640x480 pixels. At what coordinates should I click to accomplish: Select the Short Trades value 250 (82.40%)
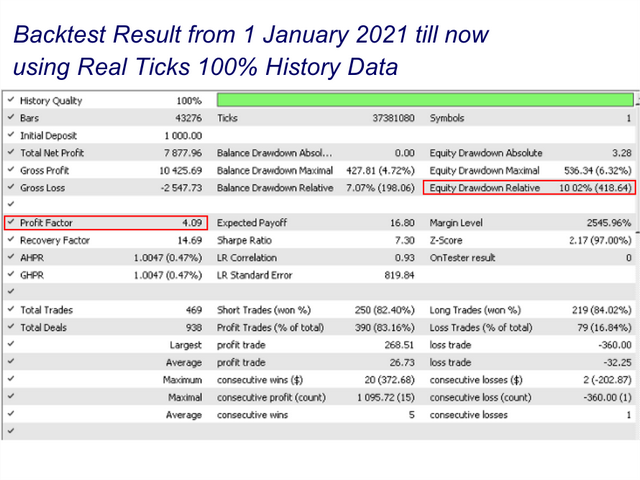384,310
